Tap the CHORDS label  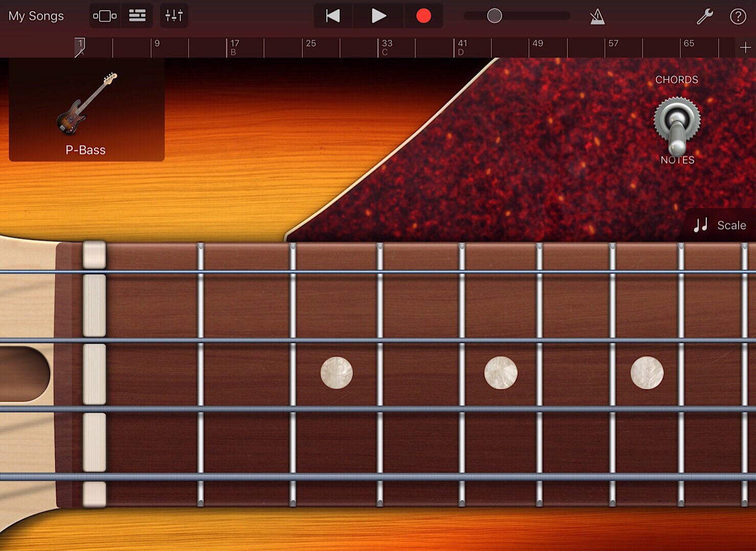point(676,80)
